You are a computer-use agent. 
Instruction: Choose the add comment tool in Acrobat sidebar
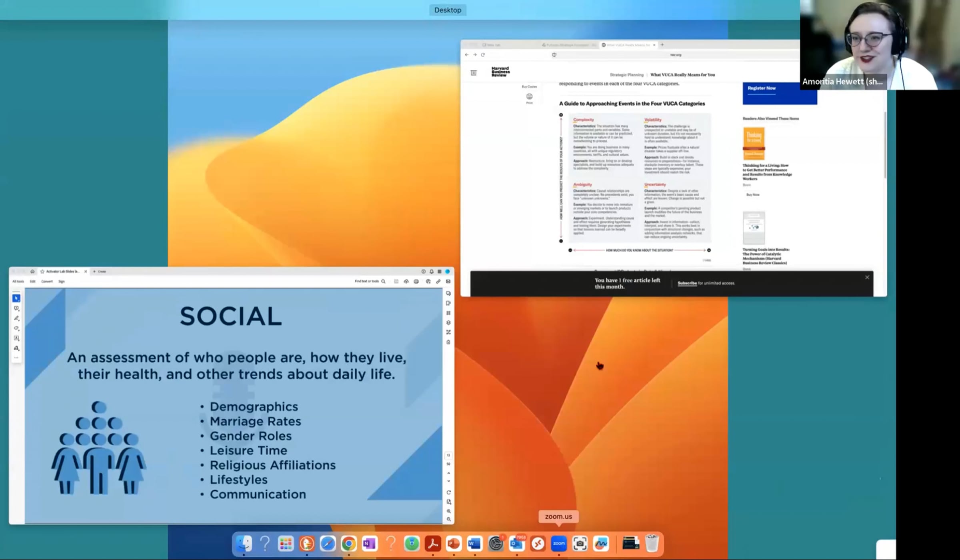16,308
